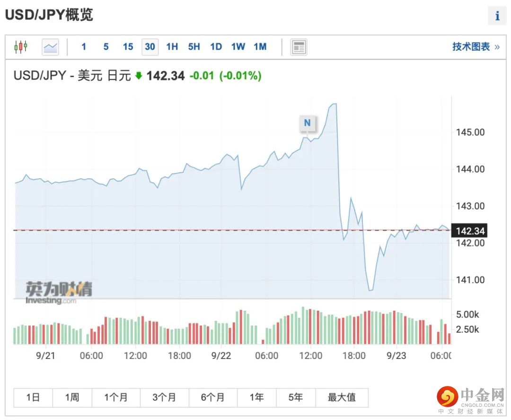Select the 5-minute interval
This screenshot has width=511, height=420.
106,46
